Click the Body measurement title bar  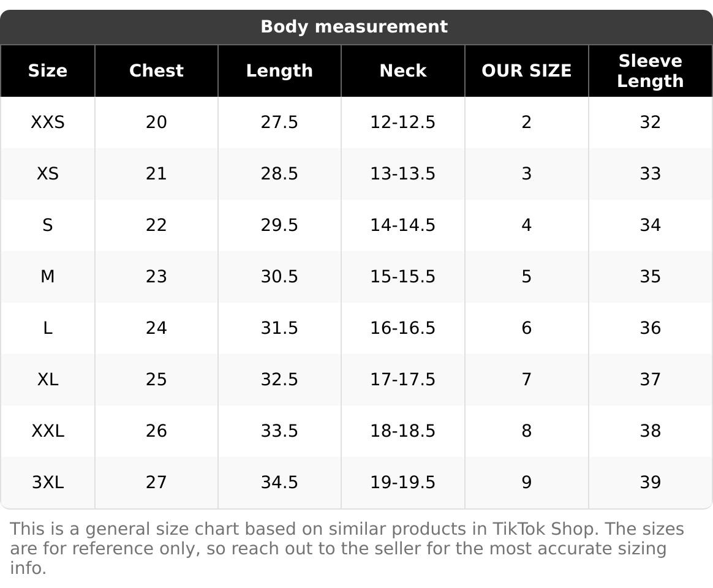(x=354, y=27)
